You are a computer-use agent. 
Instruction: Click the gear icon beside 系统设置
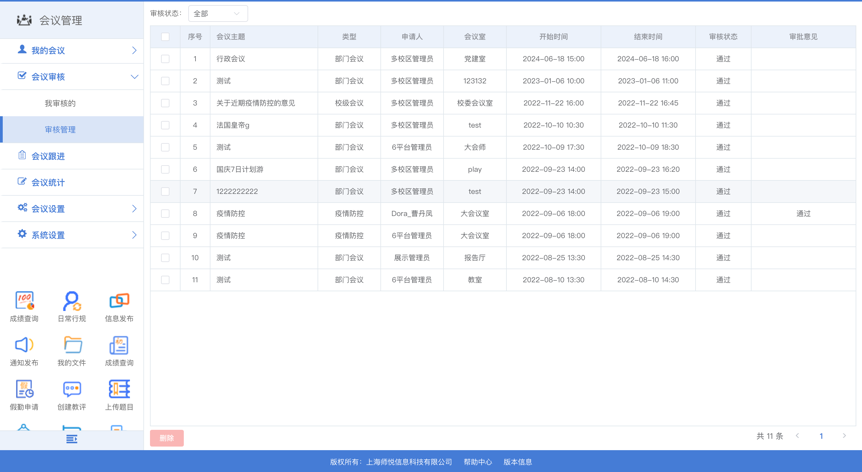coord(22,234)
